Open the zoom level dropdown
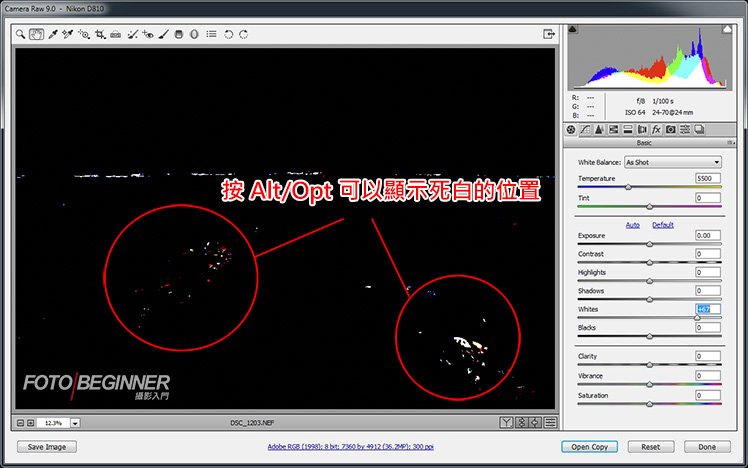This screenshot has height=468, width=748. coord(75,423)
